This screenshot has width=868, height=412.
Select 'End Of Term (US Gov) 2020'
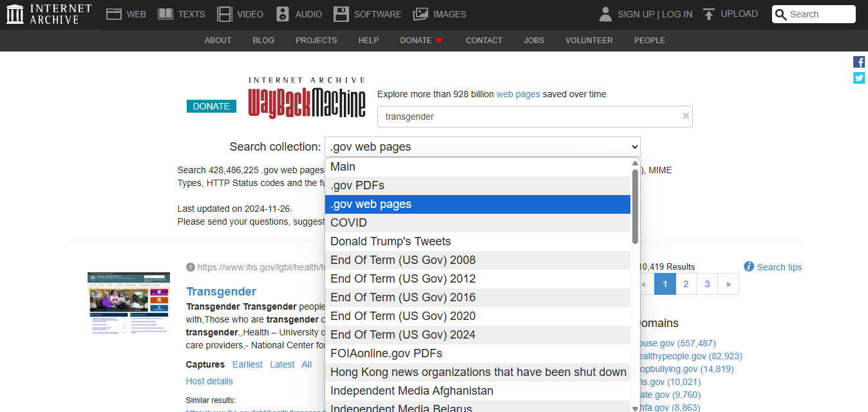pyautogui.click(x=478, y=316)
